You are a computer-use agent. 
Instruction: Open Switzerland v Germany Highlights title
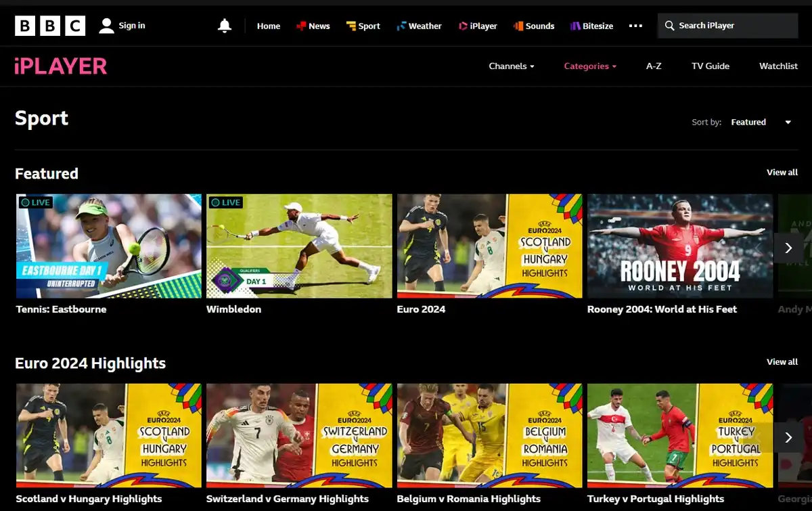[288, 499]
